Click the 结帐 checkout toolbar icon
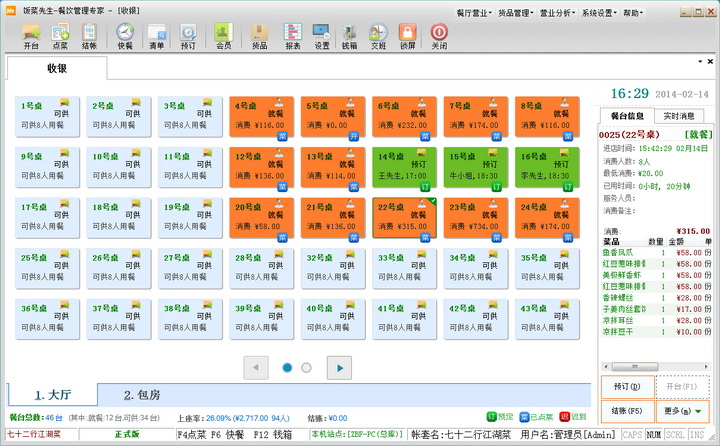The width and height of the screenshot is (720, 446). (90, 36)
